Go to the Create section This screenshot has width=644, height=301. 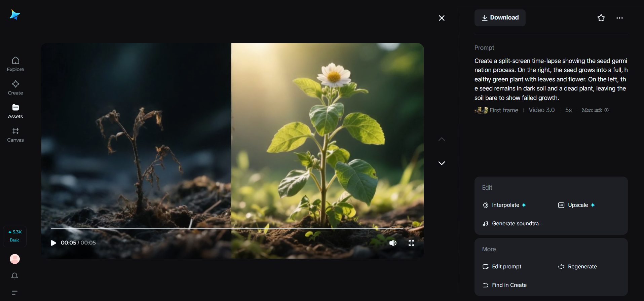[15, 87]
